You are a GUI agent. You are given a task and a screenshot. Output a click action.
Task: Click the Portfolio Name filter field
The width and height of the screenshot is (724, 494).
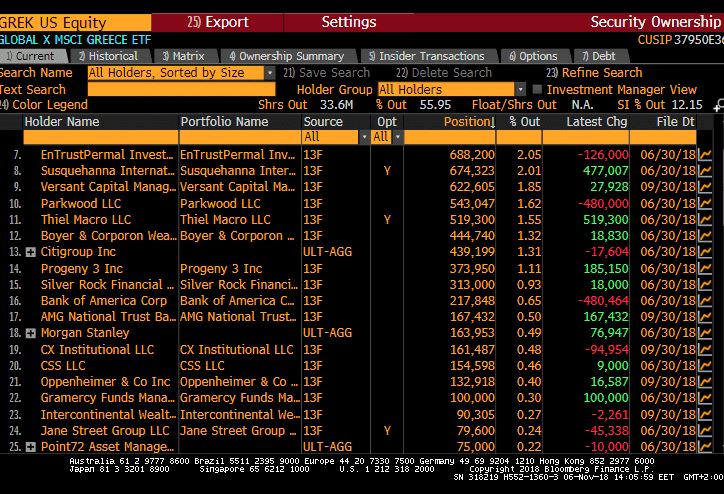(x=240, y=137)
